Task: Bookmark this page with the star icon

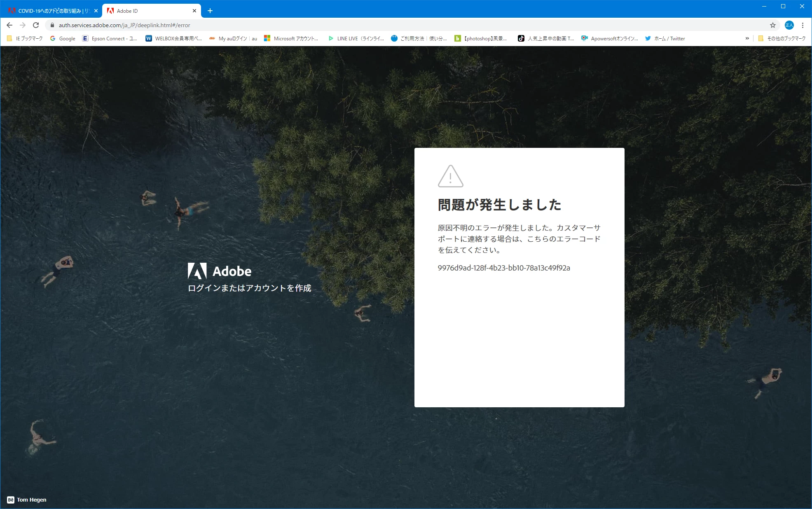Action: [773, 25]
